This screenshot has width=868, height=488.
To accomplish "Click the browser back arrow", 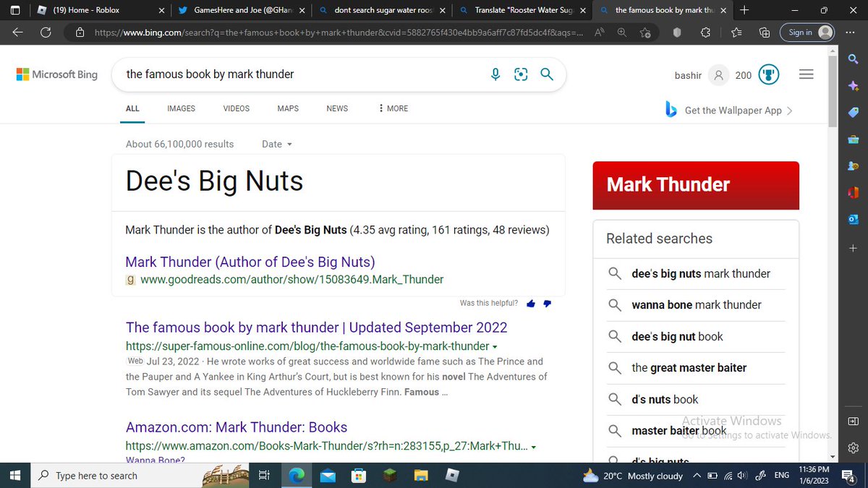I will click(x=18, y=33).
